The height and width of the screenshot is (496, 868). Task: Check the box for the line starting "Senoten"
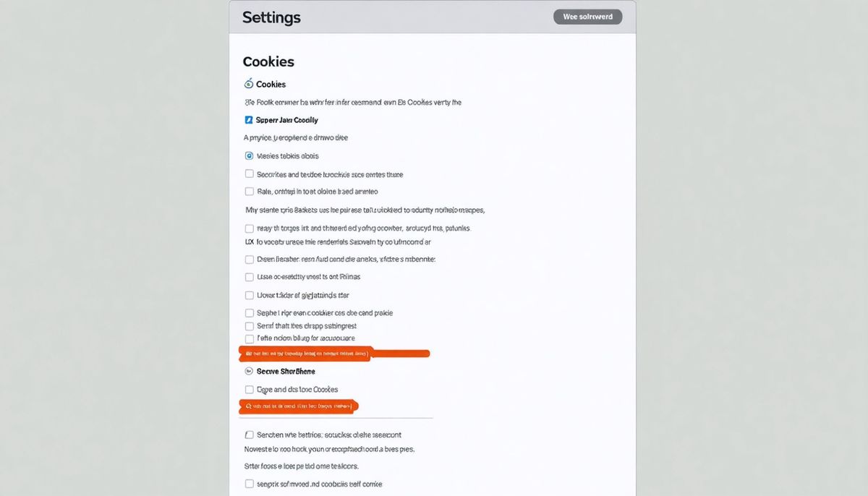(x=250, y=435)
